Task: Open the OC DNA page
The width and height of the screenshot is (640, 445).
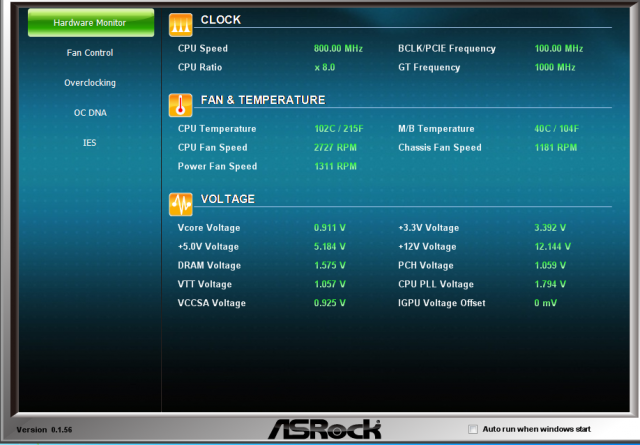Action: (x=90, y=113)
